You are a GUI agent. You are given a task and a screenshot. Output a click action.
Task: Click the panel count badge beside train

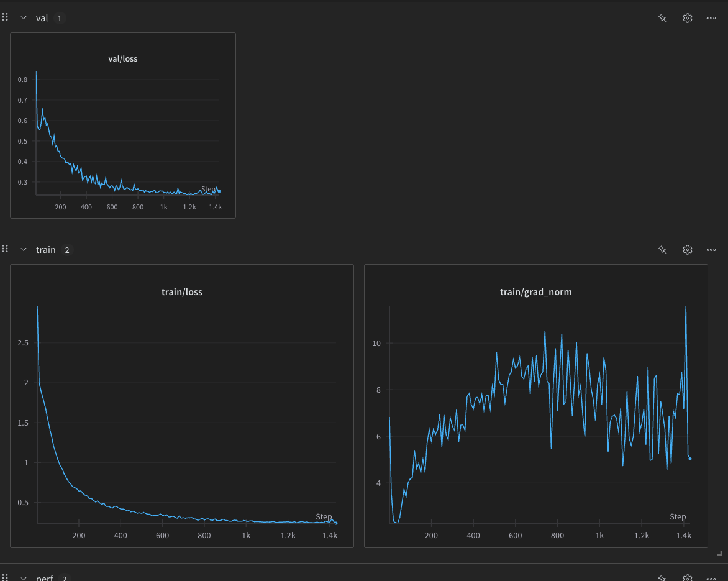click(x=67, y=250)
